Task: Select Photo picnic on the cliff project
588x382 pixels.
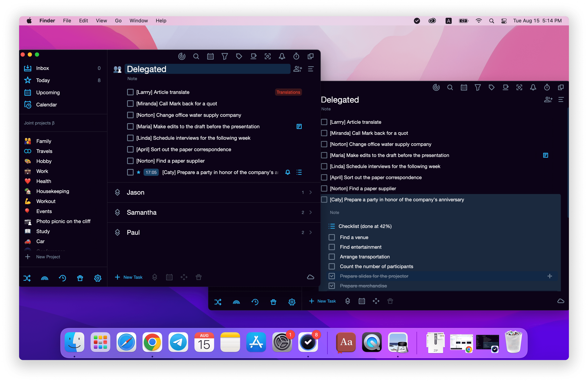Action: click(x=63, y=221)
